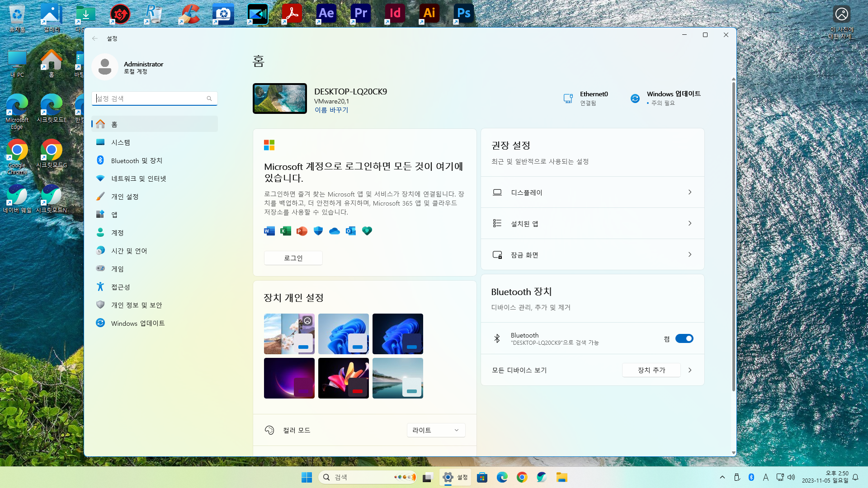The width and height of the screenshot is (868, 488).
Task: Expand the 잠금 화면 setting row
Action: coord(592,255)
